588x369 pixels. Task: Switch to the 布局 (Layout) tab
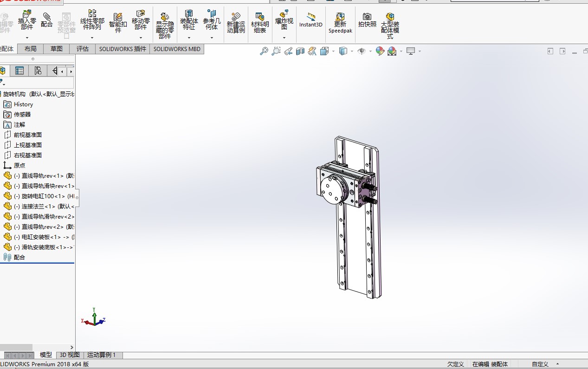[31, 49]
